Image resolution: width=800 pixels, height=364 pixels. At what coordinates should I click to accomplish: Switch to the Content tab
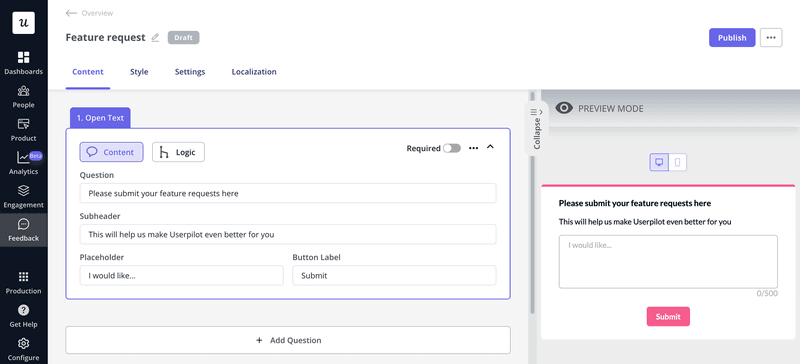(88, 72)
